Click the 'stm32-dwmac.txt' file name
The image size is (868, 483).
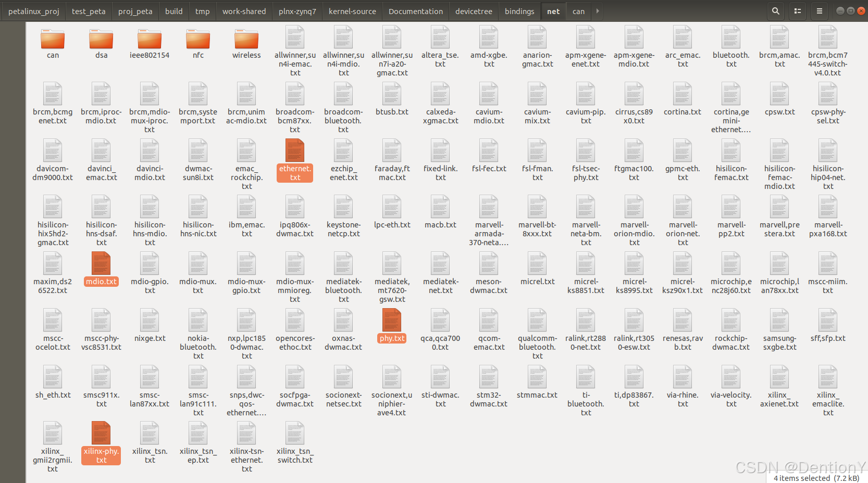pos(489,400)
